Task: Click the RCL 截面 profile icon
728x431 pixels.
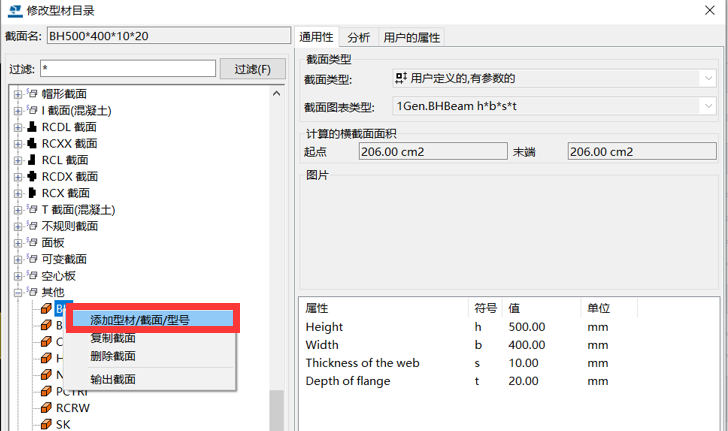Action: coord(32,160)
